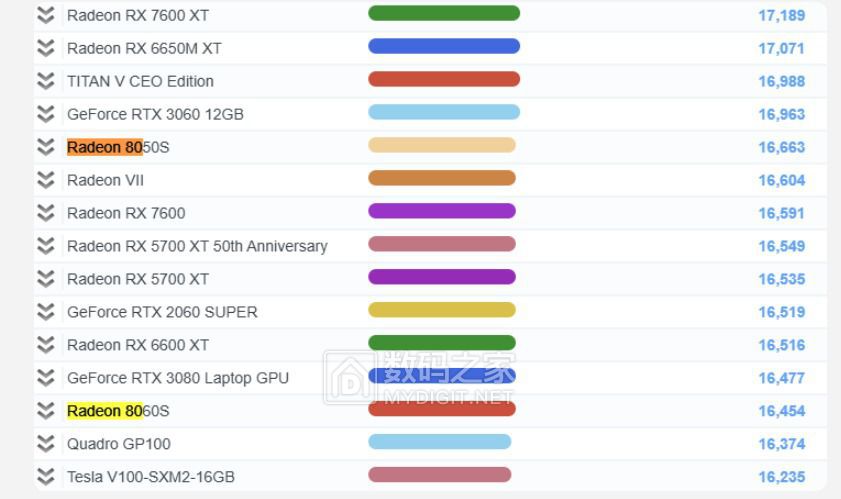Click the light blue RTX 3060 12GB bar
Image resolution: width=841 pixels, height=499 pixels.
[444, 112]
